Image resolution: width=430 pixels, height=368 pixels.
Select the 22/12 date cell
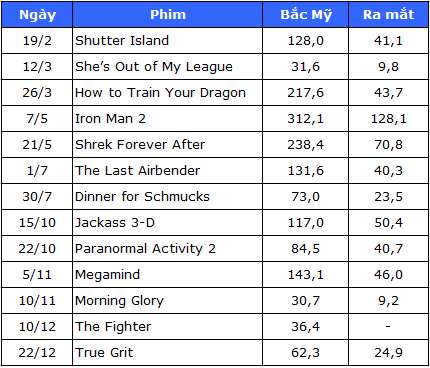click(x=37, y=353)
